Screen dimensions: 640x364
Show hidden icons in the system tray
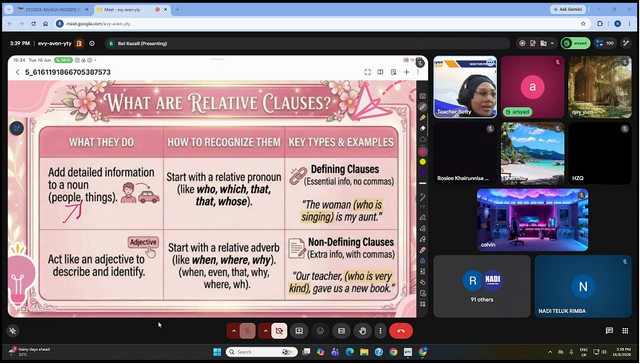click(x=550, y=352)
